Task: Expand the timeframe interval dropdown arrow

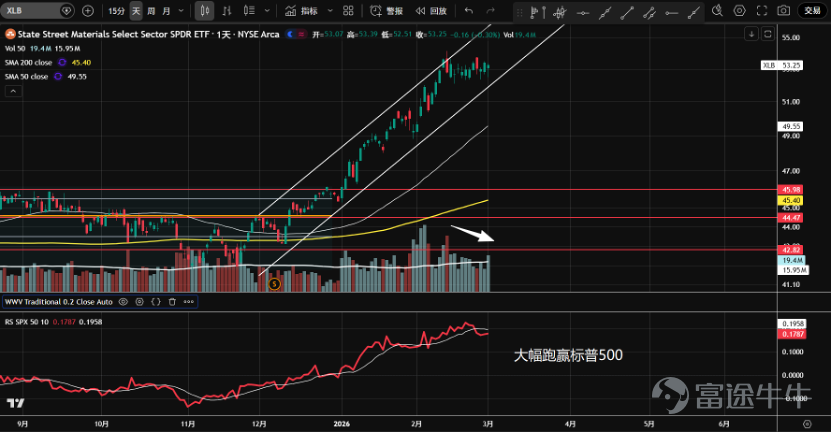Action: [x=181, y=11]
